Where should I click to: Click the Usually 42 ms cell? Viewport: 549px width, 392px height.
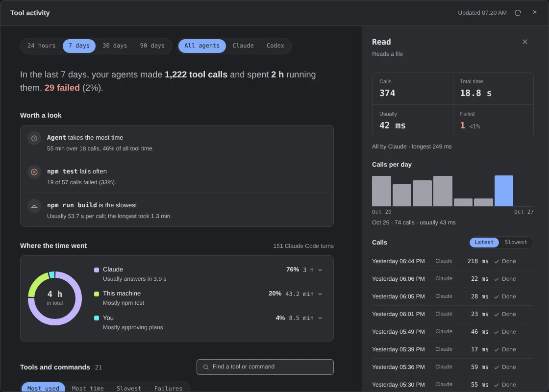412,121
